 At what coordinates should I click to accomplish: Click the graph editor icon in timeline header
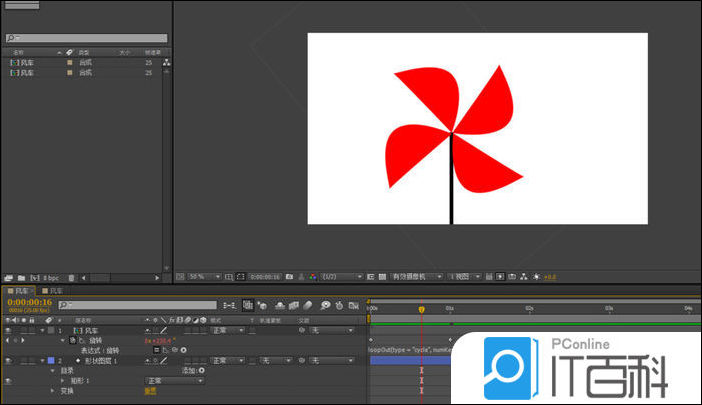353,305
